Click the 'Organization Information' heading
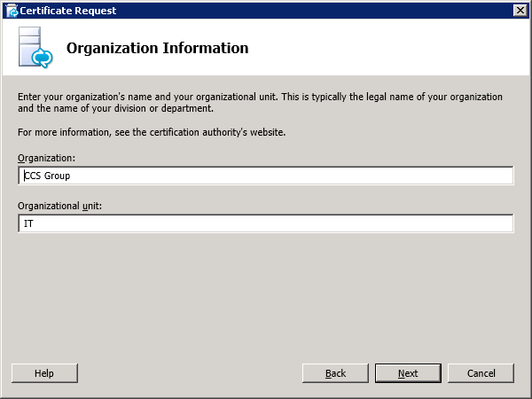The image size is (532, 399). pos(157,48)
